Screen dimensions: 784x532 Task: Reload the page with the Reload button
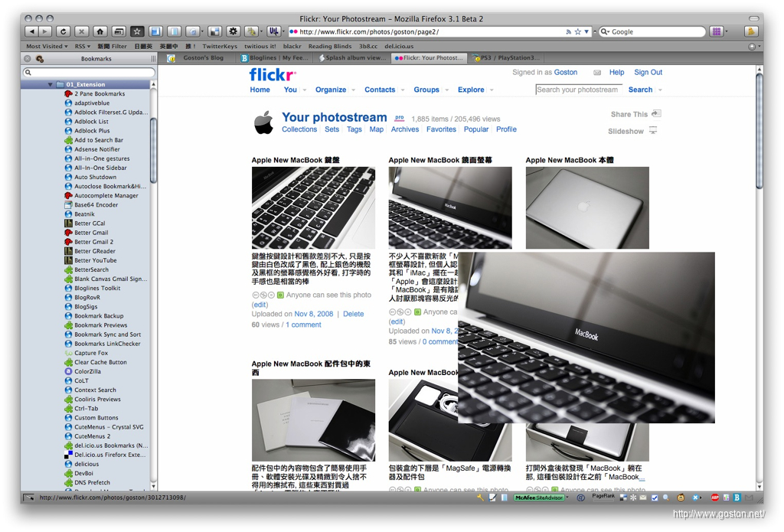coord(63,31)
